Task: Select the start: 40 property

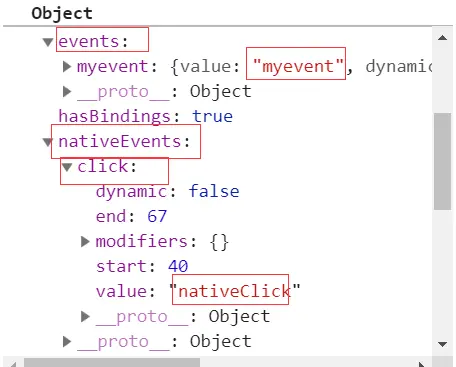Action: pyautogui.click(x=142, y=266)
